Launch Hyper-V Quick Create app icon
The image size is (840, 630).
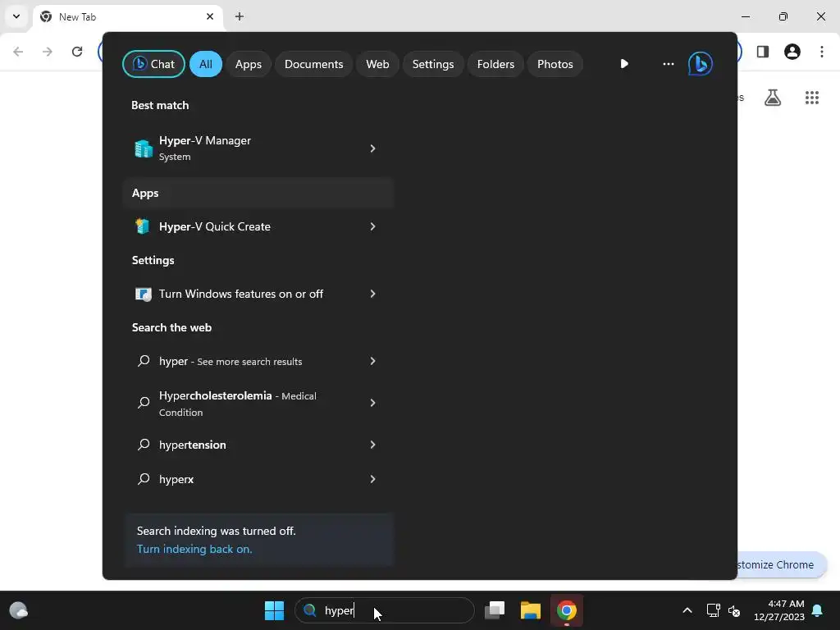pos(143,226)
